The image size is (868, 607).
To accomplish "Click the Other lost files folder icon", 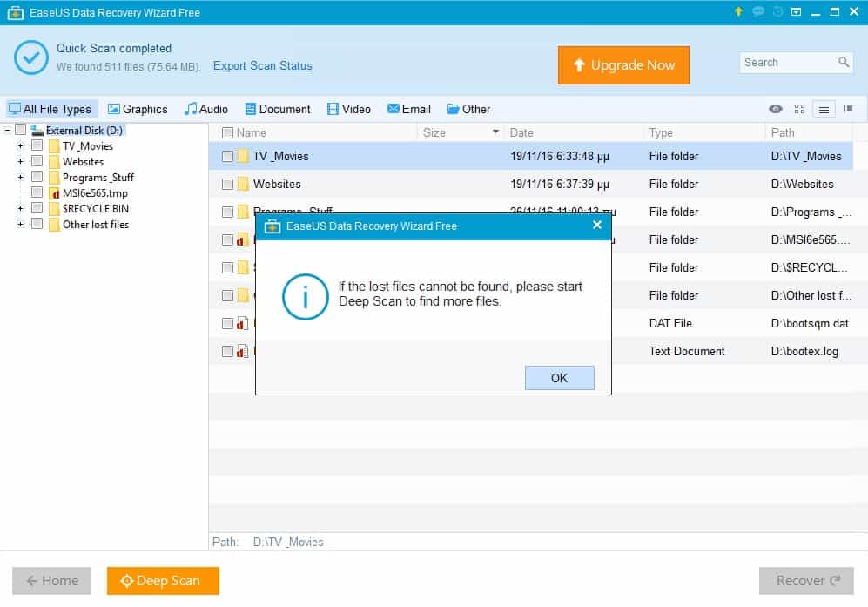I will click(54, 225).
